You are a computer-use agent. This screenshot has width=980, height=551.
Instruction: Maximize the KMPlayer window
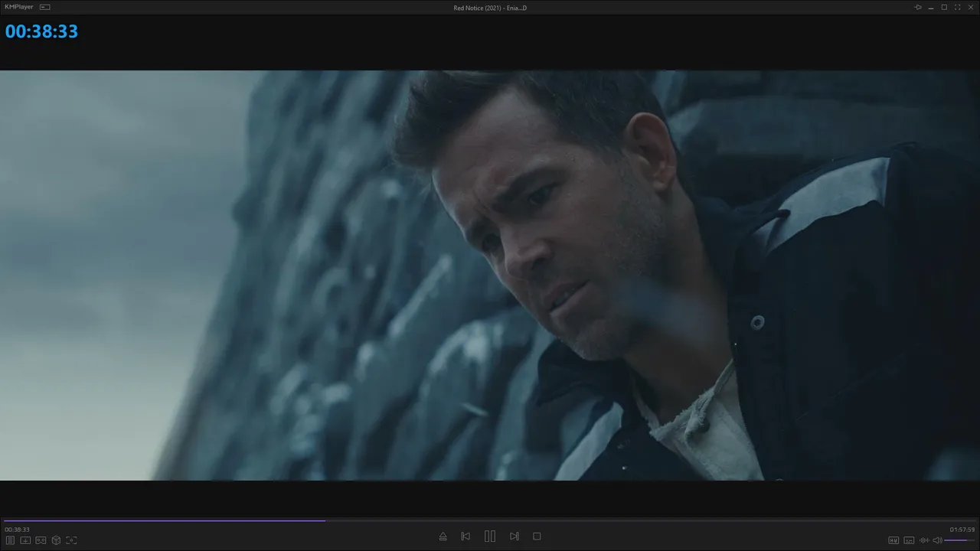944,7
